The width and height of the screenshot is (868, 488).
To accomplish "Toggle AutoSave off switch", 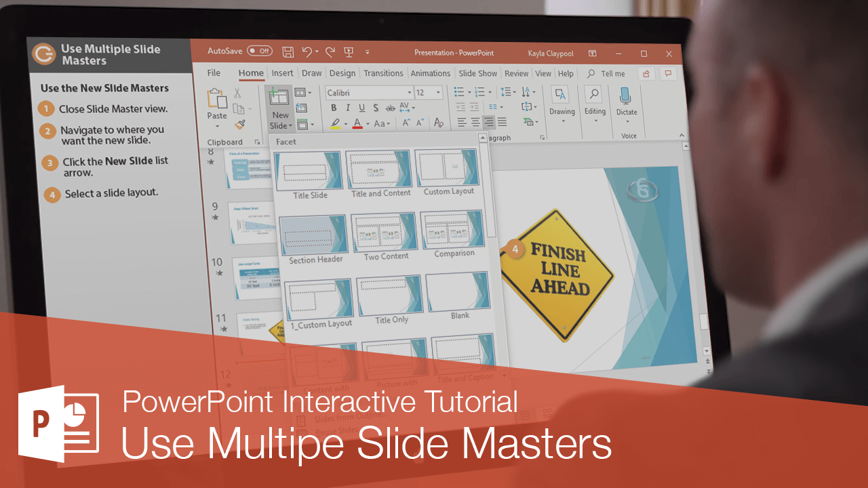I will [x=258, y=51].
